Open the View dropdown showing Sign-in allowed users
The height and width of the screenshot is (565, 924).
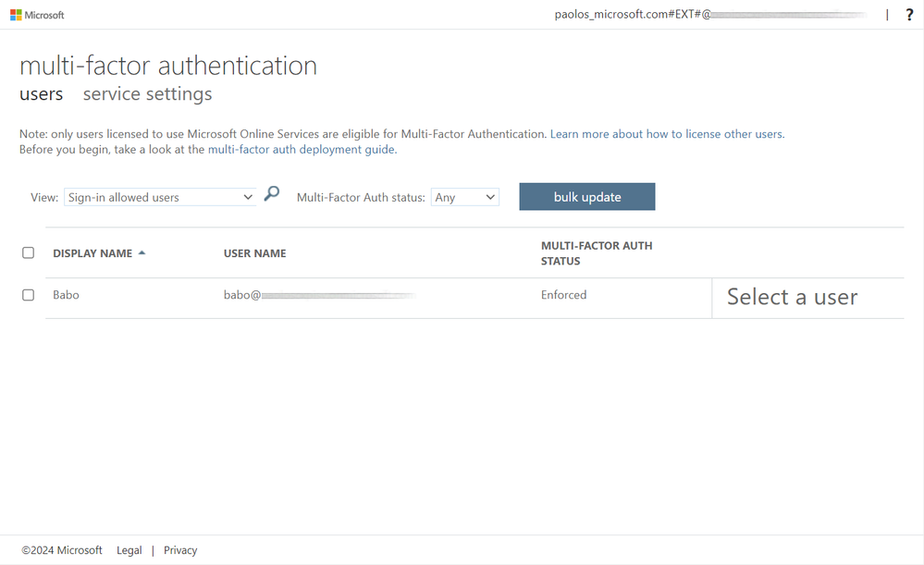[x=160, y=197]
